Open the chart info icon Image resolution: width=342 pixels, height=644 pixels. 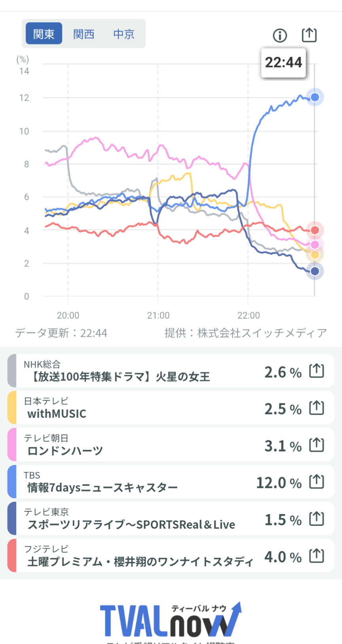[280, 36]
